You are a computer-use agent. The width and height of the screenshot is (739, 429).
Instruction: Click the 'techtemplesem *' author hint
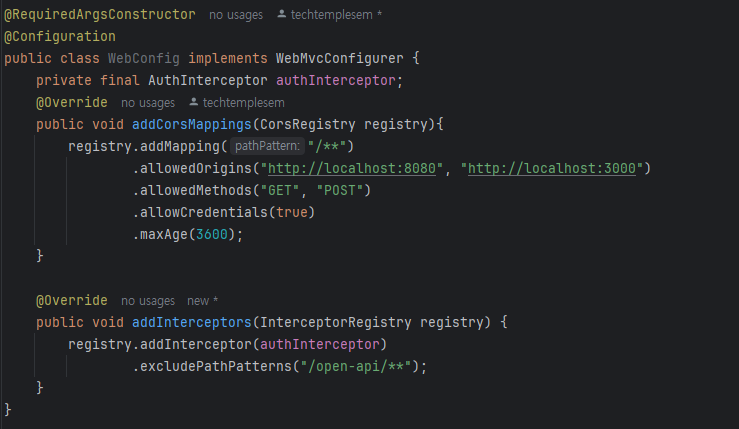click(x=336, y=15)
